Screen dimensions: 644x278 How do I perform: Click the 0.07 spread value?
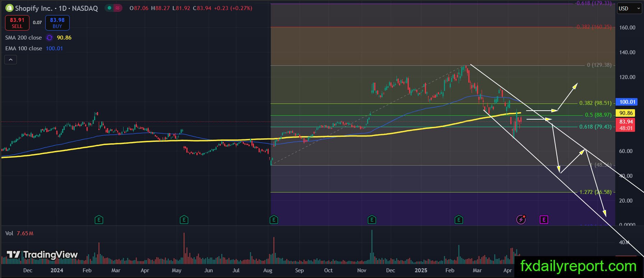(x=37, y=23)
